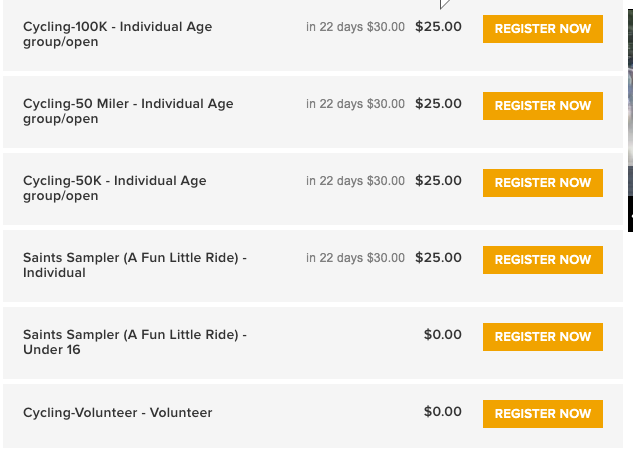
Task: Click the 'in 22 days $30.00' note for Cycling-50K
Action: pyautogui.click(x=355, y=181)
